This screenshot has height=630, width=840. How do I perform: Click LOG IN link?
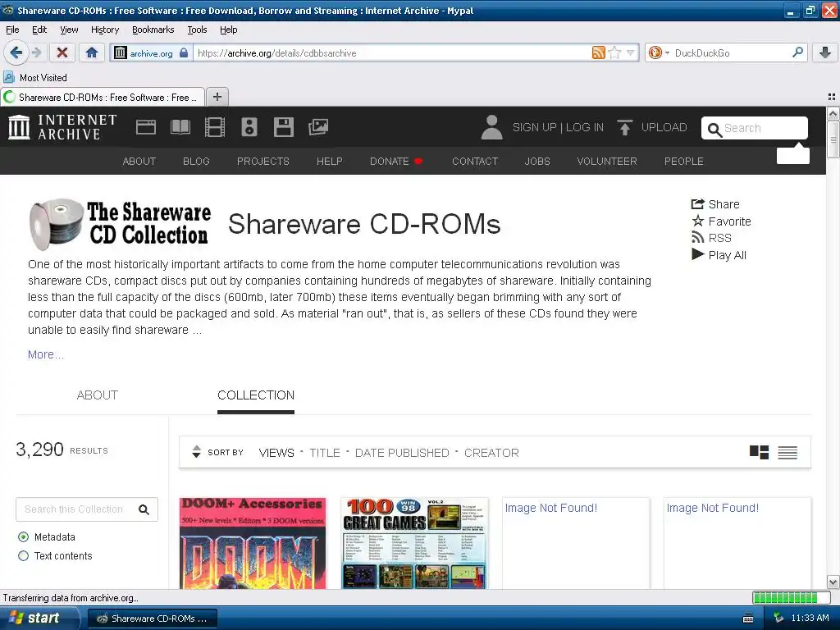584,127
